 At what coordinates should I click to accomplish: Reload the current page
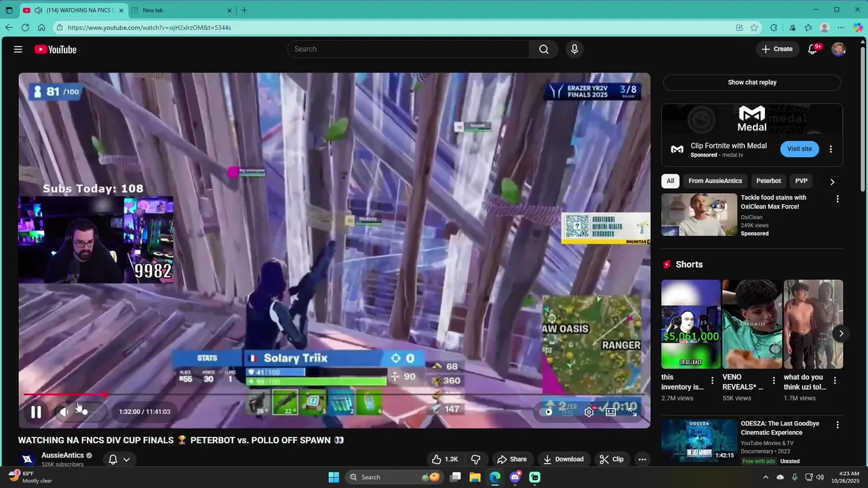pos(25,28)
